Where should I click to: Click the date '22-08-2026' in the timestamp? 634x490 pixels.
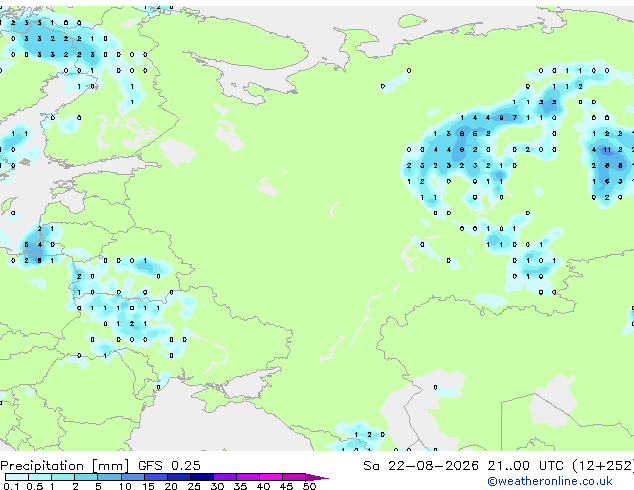[433, 466]
